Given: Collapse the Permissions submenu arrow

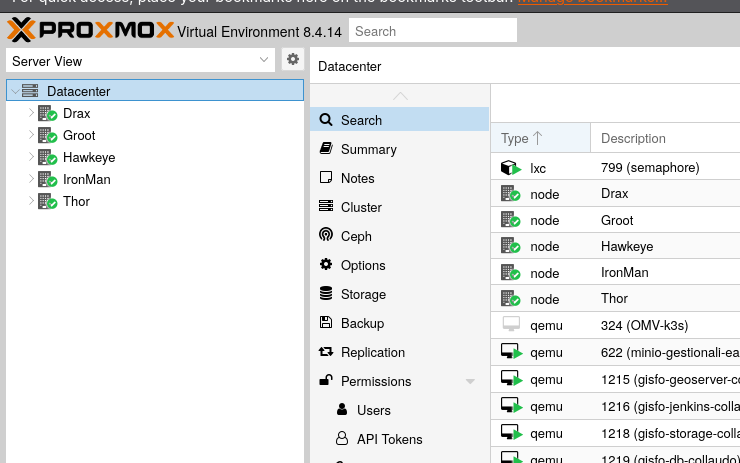Looking at the screenshot, I should pyautogui.click(x=470, y=382).
